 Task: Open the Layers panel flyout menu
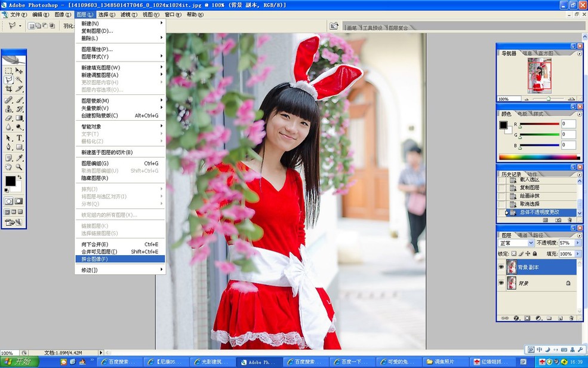pyautogui.click(x=579, y=235)
